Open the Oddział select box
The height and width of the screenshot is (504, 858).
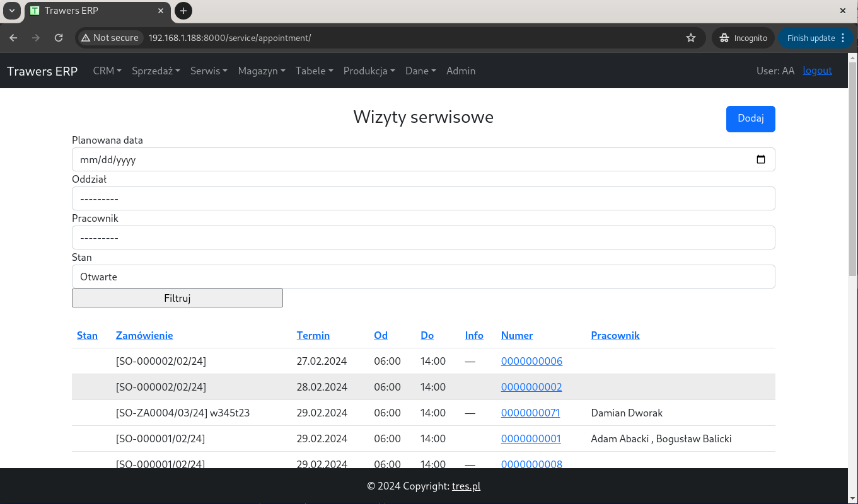pyautogui.click(x=424, y=198)
